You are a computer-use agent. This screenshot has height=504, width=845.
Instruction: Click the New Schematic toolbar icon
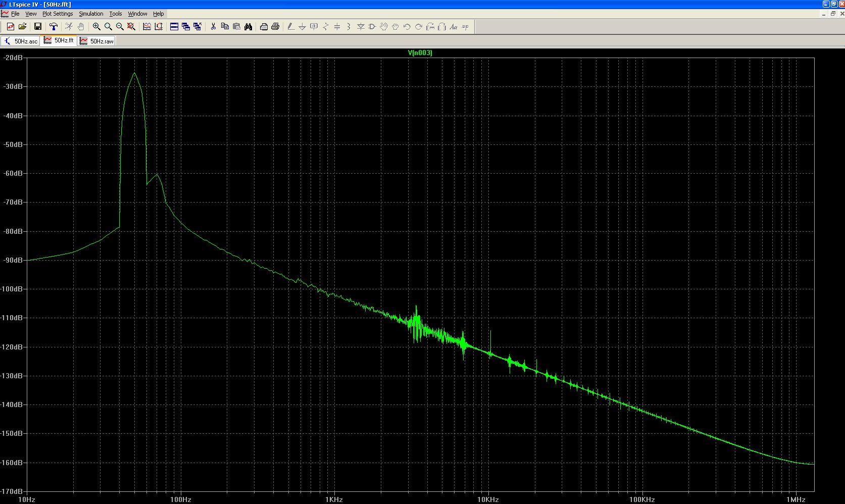10,27
